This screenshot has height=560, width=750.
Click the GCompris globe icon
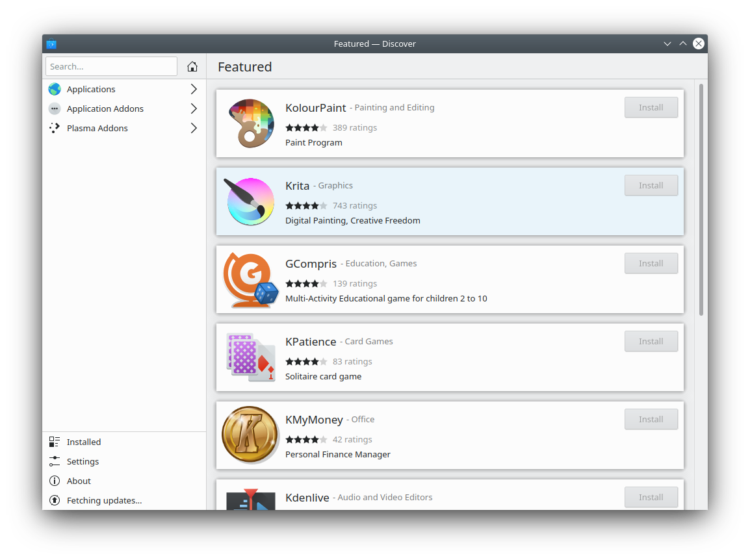click(251, 280)
